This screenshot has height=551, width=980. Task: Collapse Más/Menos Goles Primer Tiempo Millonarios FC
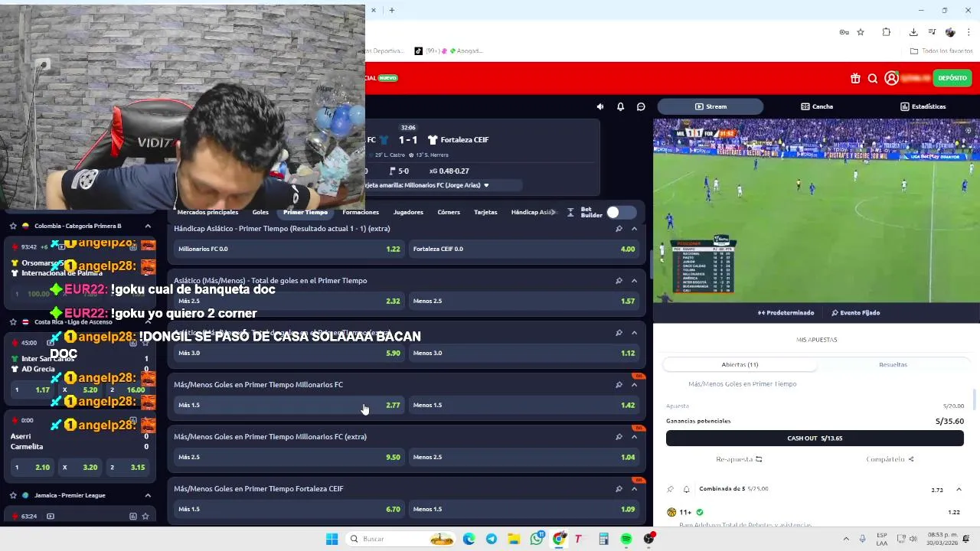click(634, 384)
